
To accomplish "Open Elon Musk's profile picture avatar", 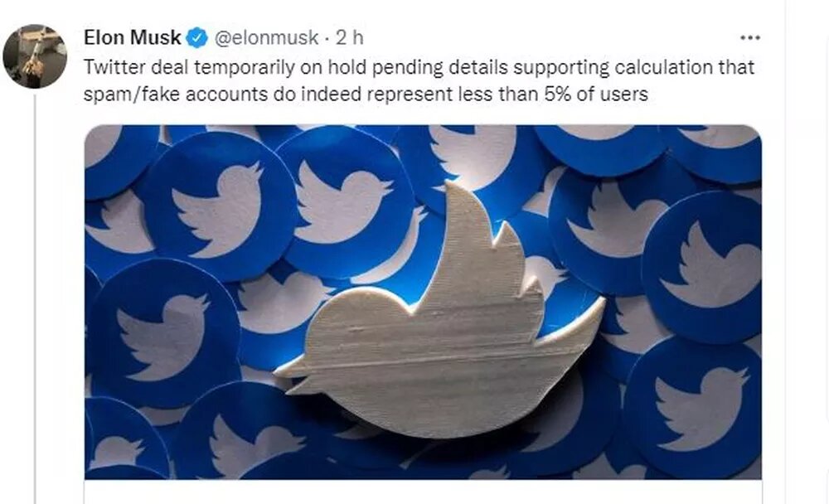I will (35, 56).
